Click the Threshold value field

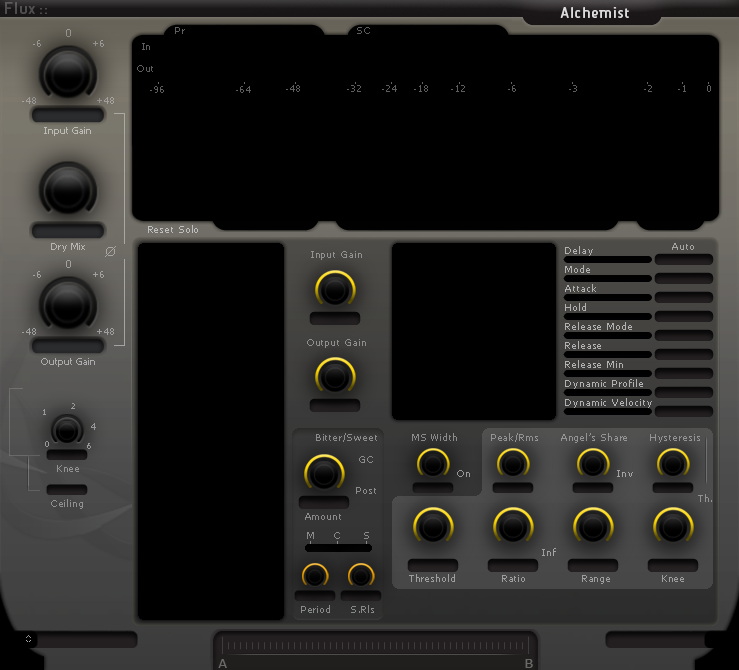click(x=433, y=565)
